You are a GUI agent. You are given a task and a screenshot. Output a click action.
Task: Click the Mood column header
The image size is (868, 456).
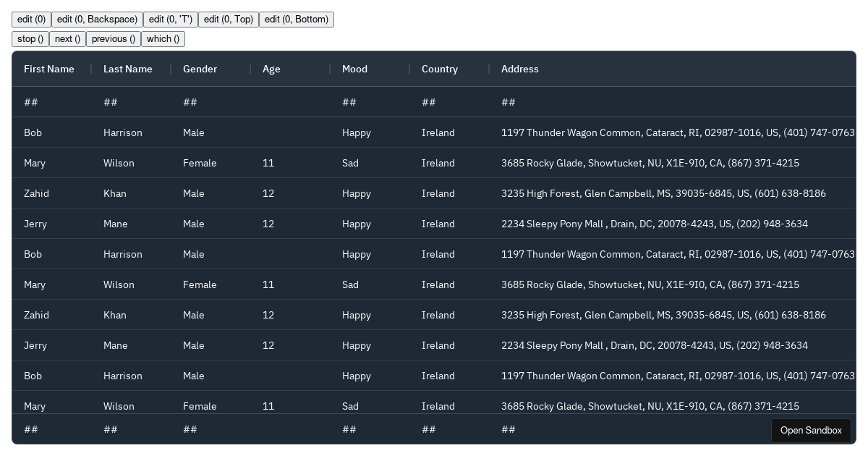point(354,69)
